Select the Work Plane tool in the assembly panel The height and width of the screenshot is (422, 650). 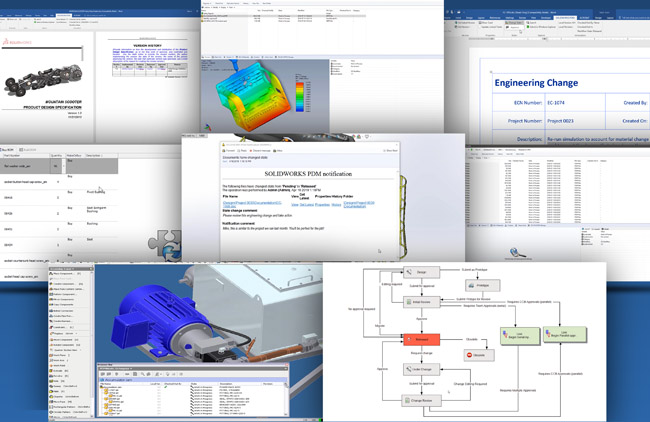tap(60, 355)
